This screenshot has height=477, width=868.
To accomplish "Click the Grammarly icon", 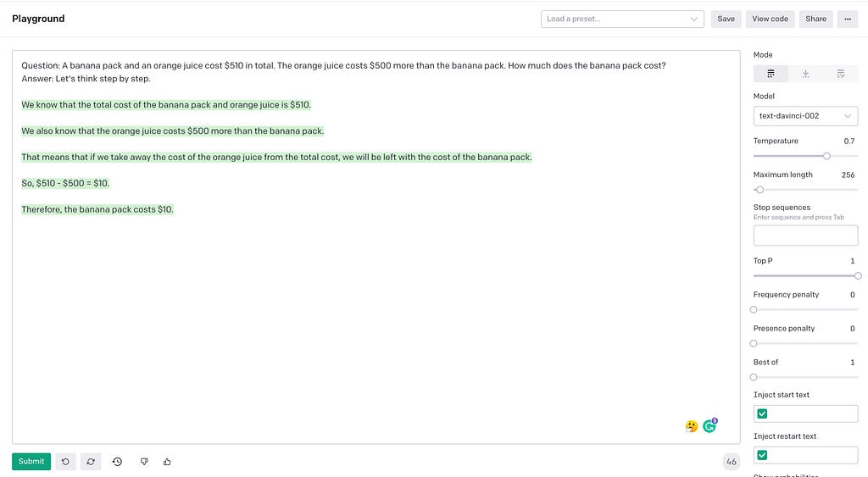I will pos(709,425).
